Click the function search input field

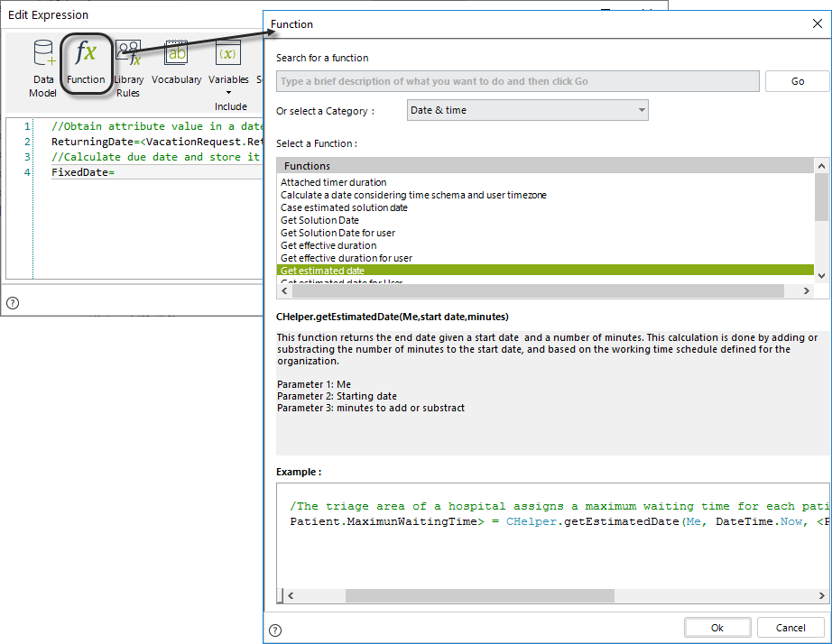point(517,81)
